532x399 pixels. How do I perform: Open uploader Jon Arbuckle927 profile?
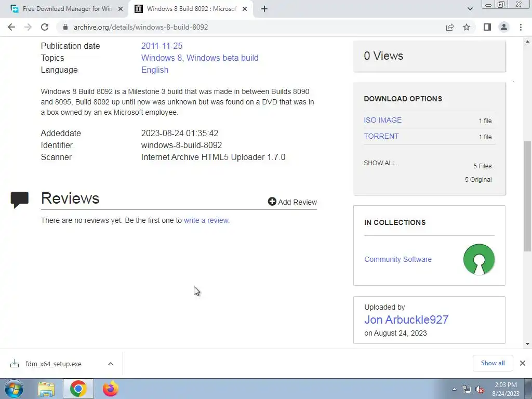tap(406, 320)
